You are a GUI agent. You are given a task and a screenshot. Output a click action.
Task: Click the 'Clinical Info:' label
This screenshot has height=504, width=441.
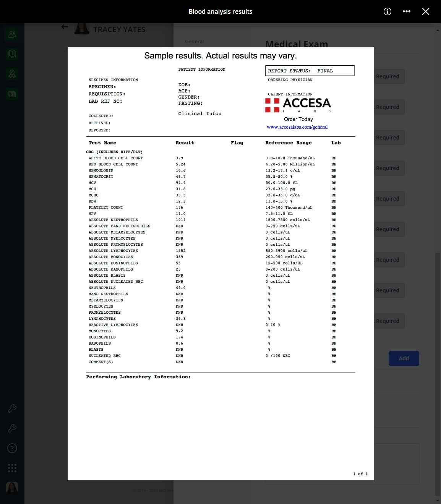pos(200,113)
